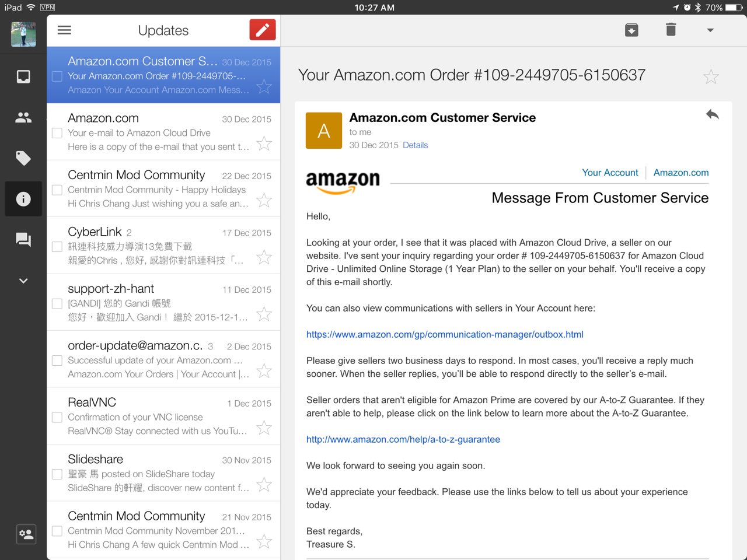
Task: Check the Centmin Mod November email checkbox
Action: point(57,531)
